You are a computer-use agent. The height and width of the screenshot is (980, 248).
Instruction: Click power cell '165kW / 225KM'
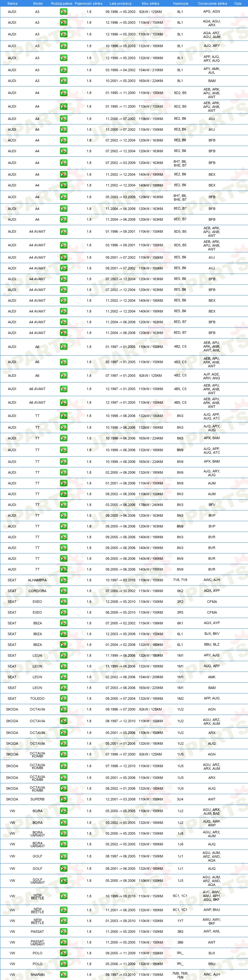(151, 688)
